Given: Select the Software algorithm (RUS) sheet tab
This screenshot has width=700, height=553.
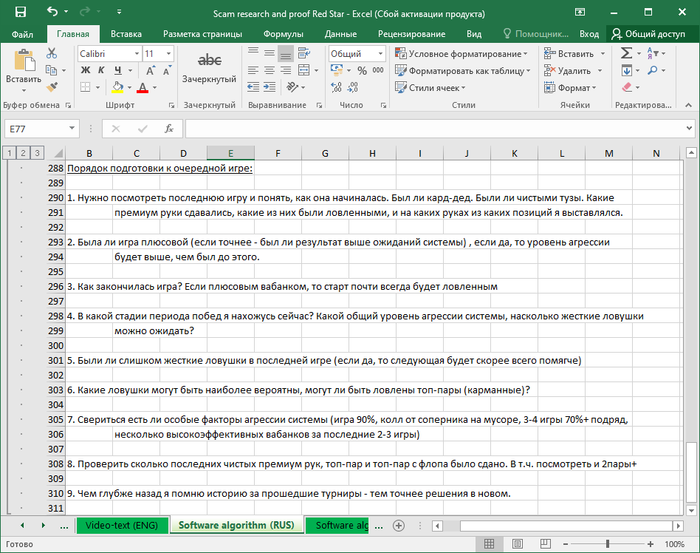Looking at the screenshot, I should 236,525.
